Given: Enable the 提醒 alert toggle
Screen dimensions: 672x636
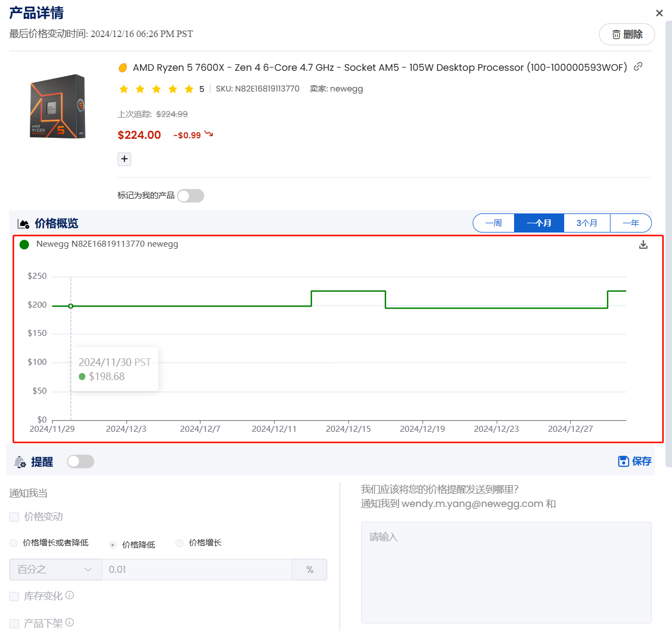Looking at the screenshot, I should click(x=81, y=462).
